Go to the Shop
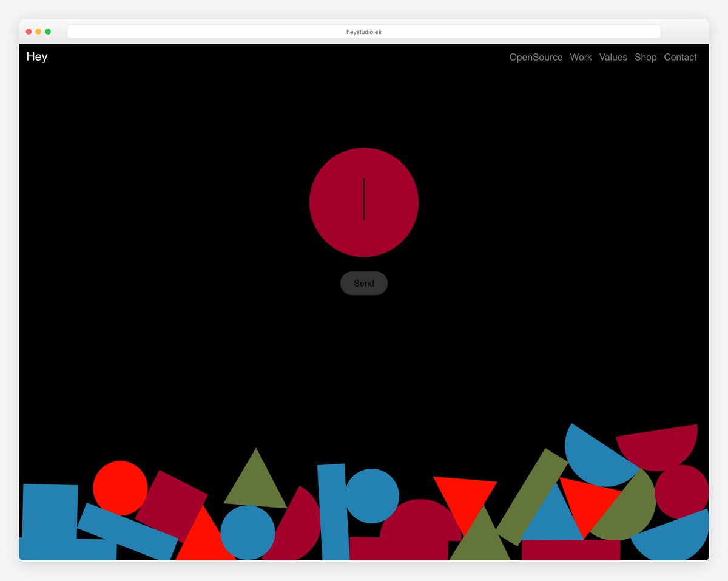Viewport: 728px width, 581px height. tap(645, 57)
